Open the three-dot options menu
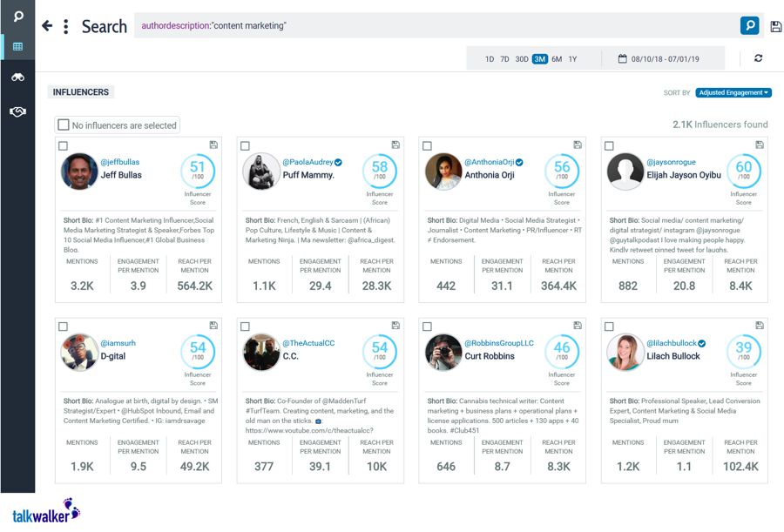Screen dimensions: 784x532 tap(66, 26)
